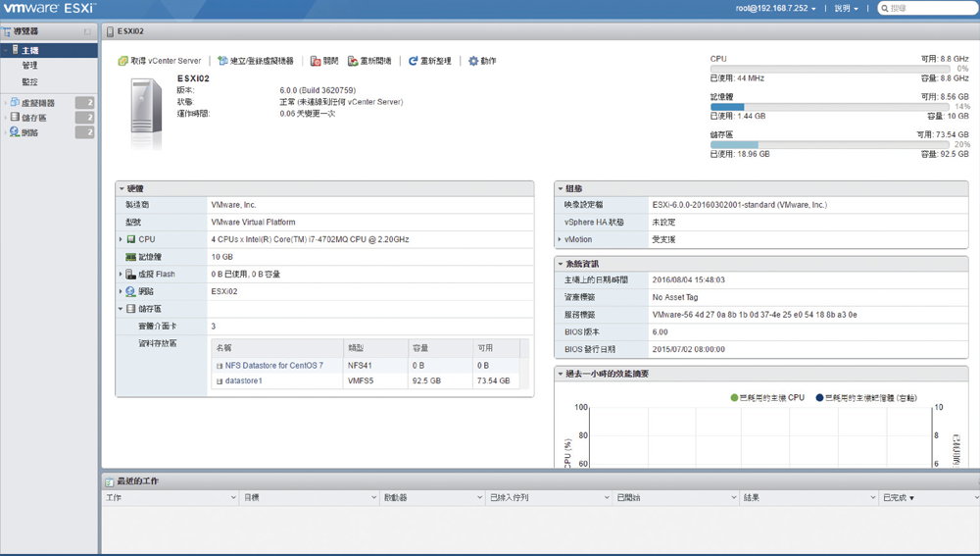Click the consumed host memory legend dot
The width and height of the screenshot is (980, 556).
coord(819,398)
